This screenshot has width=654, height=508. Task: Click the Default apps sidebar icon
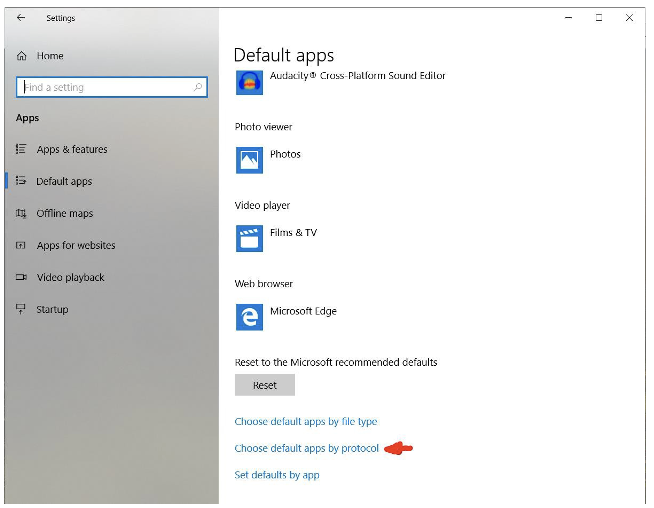(x=21, y=181)
